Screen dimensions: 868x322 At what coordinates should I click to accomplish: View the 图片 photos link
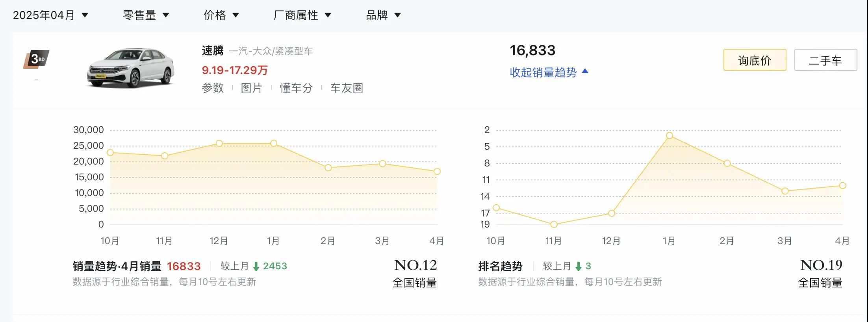tap(252, 88)
